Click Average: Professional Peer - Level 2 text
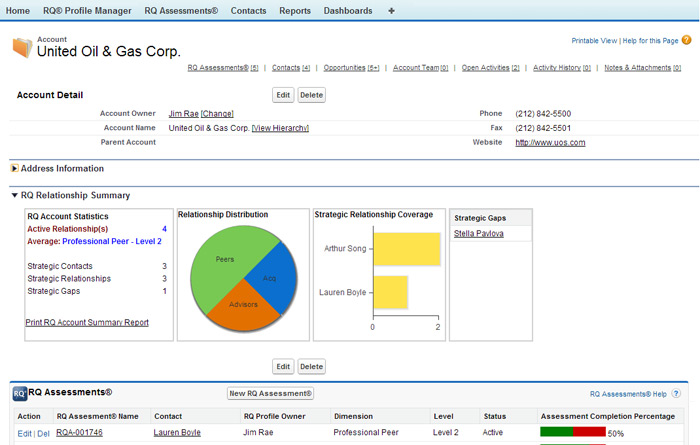This screenshot has height=445, width=700. (x=94, y=241)
